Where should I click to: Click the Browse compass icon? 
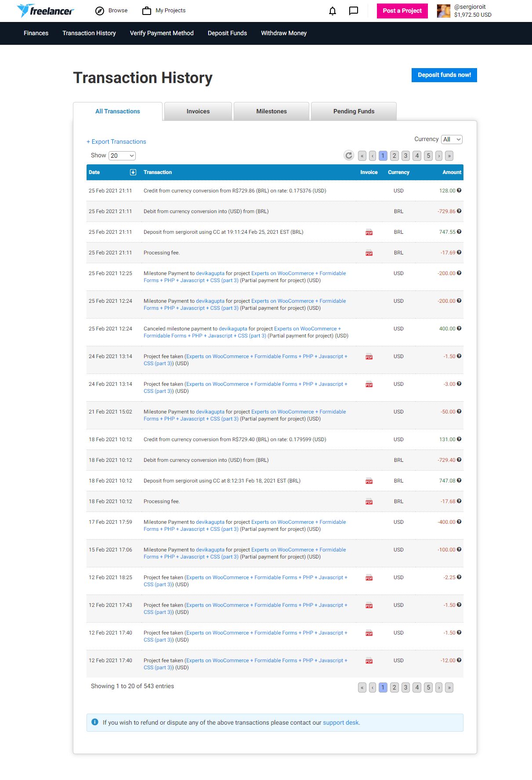point(100,11)
